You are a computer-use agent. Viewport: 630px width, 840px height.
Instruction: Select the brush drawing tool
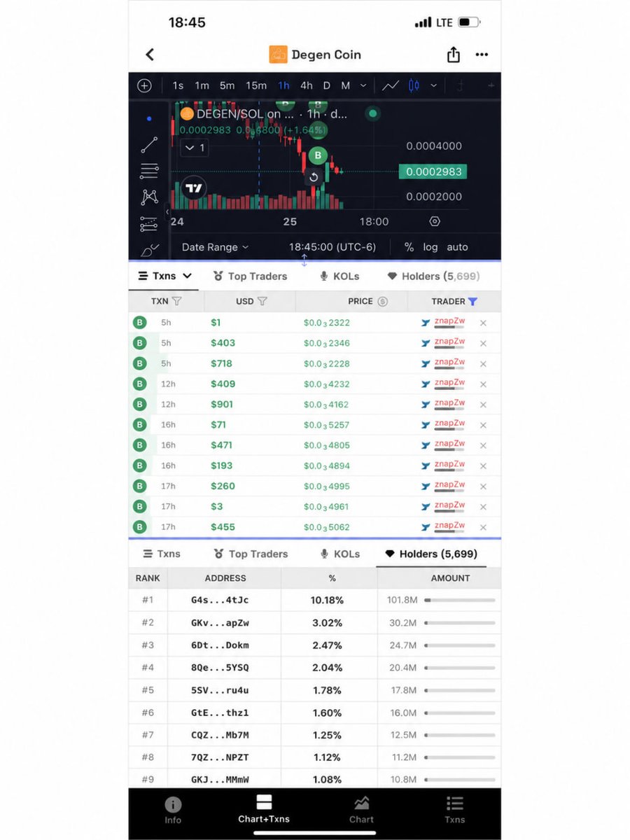point(150,249)
